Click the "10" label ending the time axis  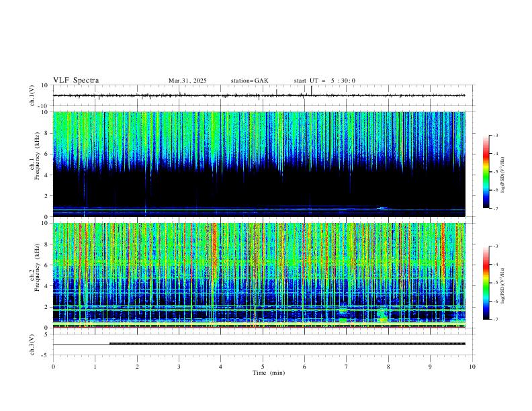(x=472, y=367)
